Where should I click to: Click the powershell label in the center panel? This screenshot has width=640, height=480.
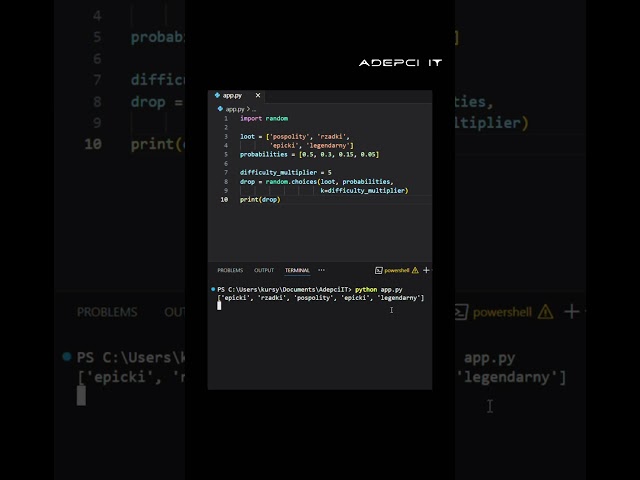396,270
